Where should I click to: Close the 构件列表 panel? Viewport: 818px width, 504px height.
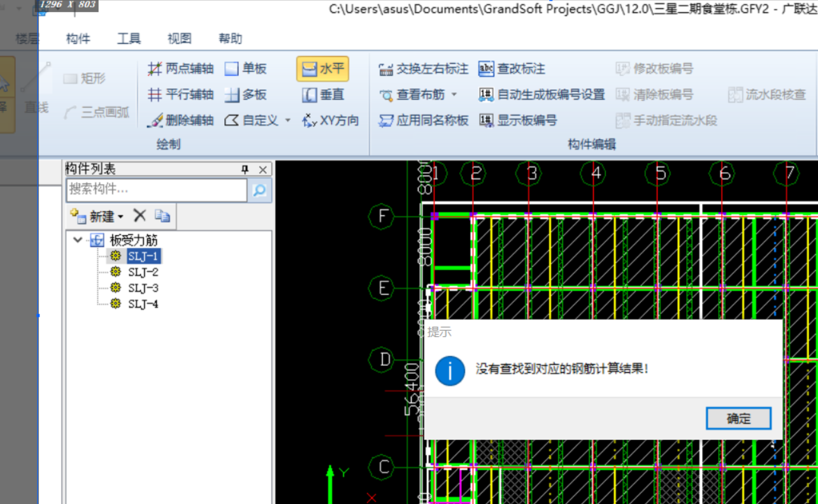(x=263, y=169)
